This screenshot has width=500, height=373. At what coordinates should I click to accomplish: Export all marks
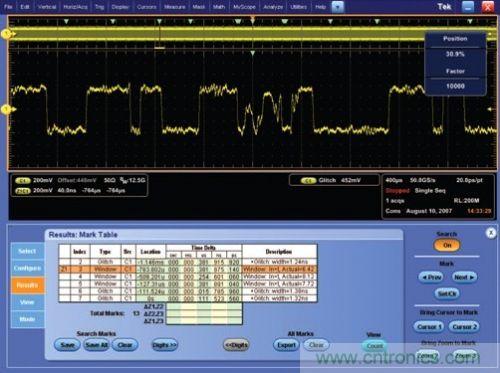286,345
